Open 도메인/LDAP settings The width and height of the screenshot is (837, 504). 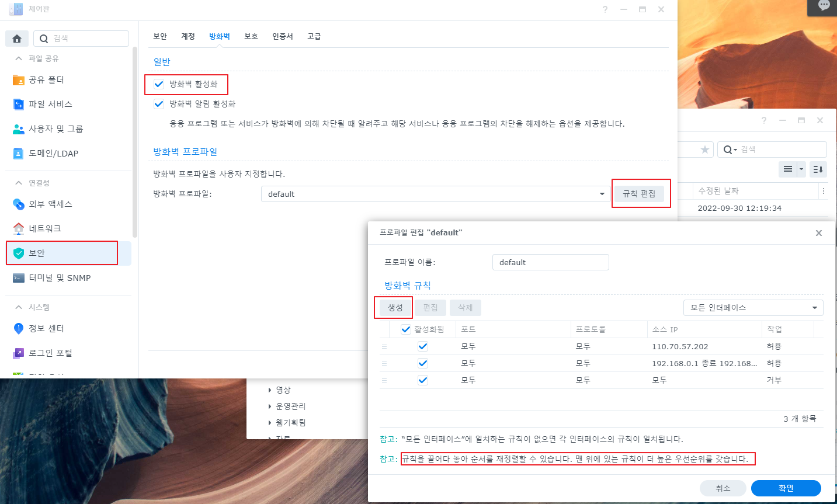point(68,154)
